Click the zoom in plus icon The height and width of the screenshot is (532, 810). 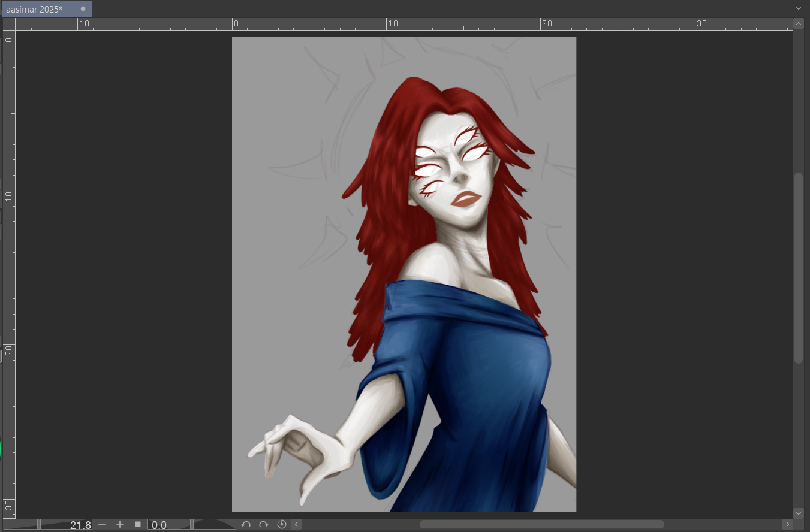[120, 525]
